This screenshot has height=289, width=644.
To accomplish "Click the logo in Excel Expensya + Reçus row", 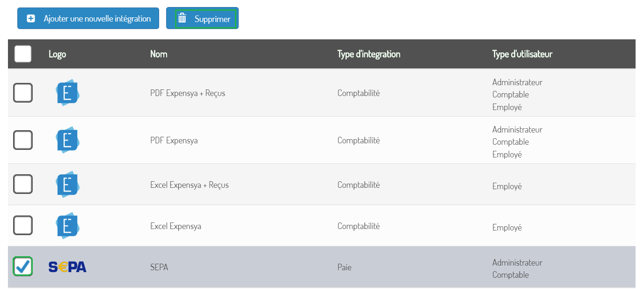I will [67, 185].
